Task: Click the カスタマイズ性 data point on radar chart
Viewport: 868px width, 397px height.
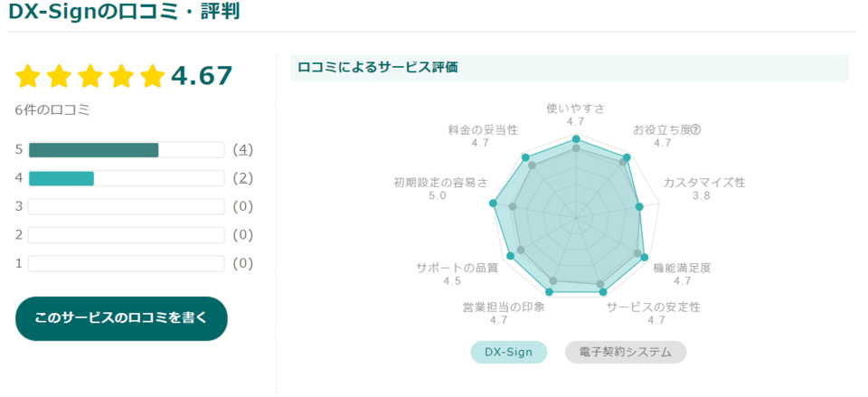Action: click(x=639, y=206)
